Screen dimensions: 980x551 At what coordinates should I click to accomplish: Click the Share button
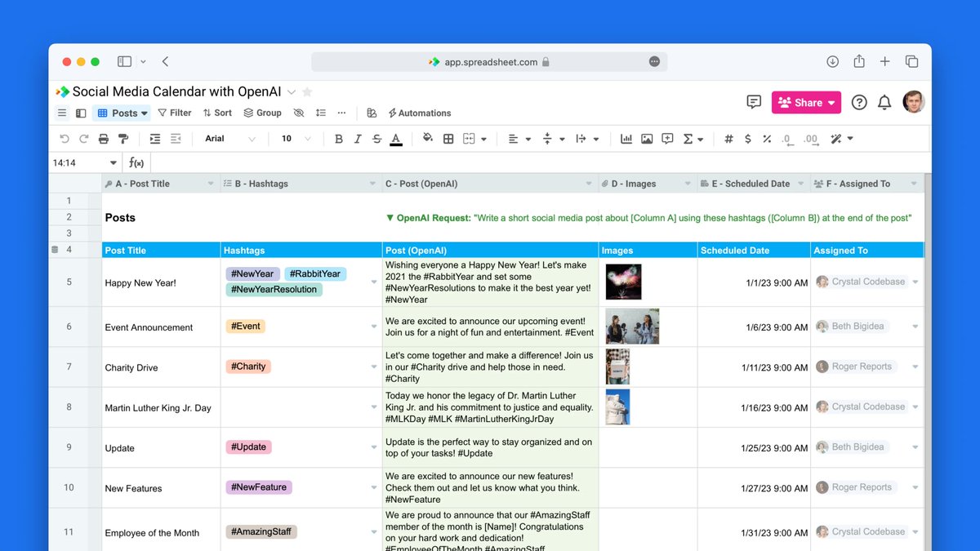click(806, 102)
